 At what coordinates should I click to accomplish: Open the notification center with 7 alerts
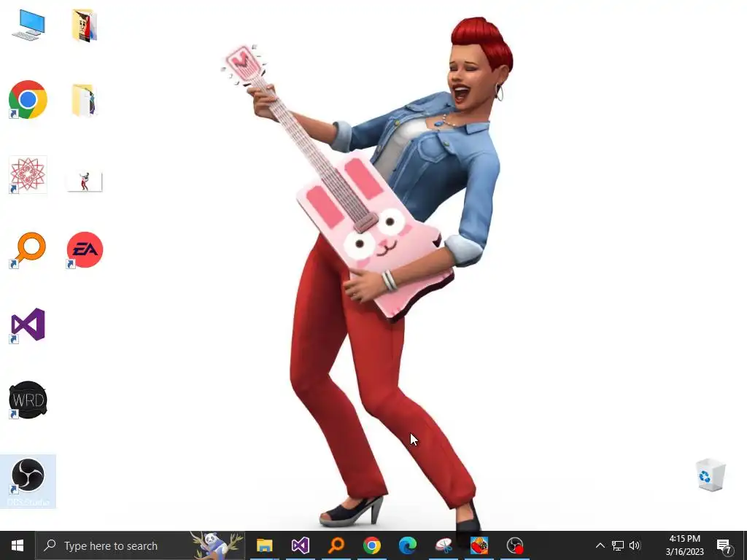click(x=724, y=545)
